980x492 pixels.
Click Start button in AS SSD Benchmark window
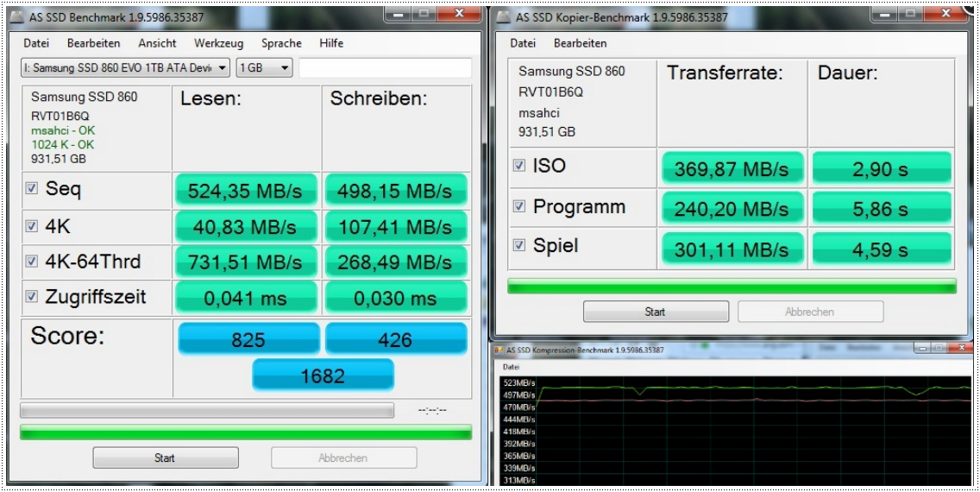coord(166,457)
